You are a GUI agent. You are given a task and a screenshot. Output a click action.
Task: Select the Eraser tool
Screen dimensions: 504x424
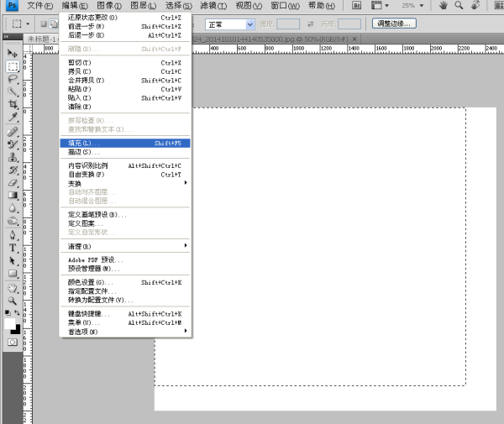pos(13,182)
